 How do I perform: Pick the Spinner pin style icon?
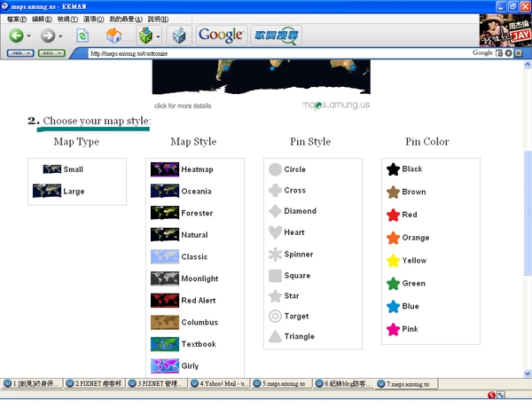(x=275, y=255)
